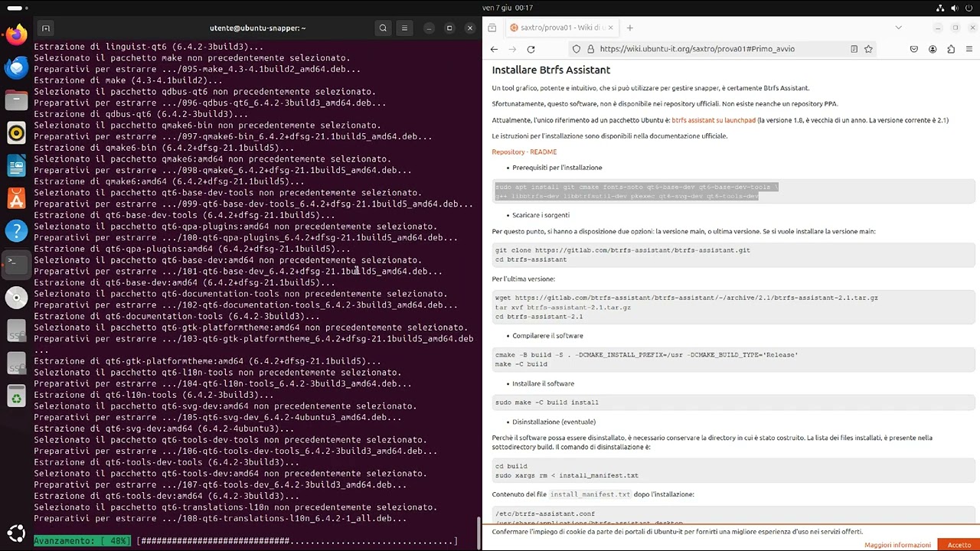Open the extensions puzzle icon
Viewport: 980px width, 551px height.
click(951, 49)
